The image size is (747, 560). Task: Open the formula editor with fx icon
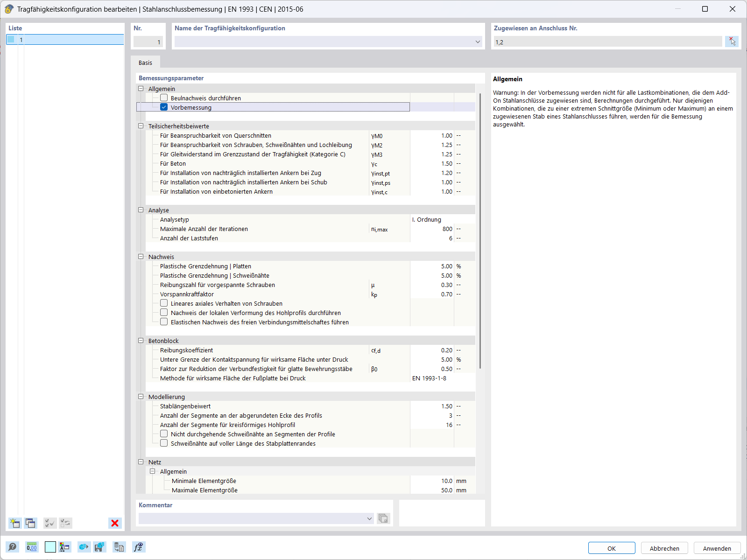[x=138, y=547]
